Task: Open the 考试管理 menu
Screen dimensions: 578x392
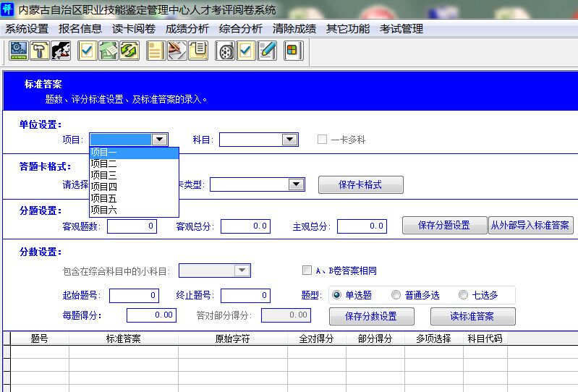Action: click(401, 29)
